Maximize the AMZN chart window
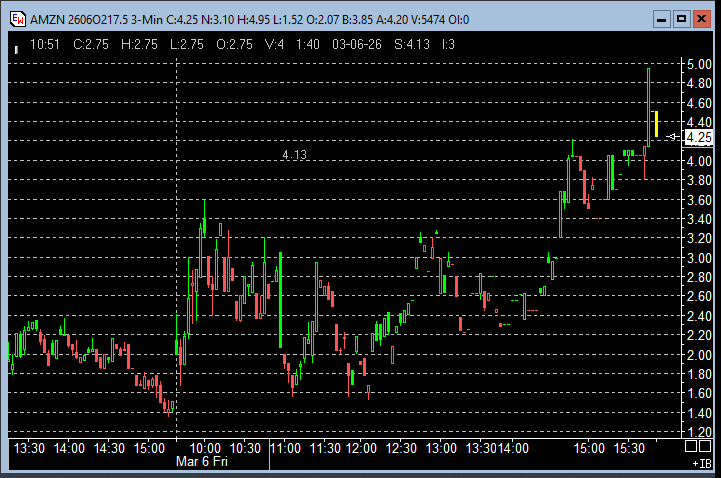The image size is (721, 478). tap(681, 18)
